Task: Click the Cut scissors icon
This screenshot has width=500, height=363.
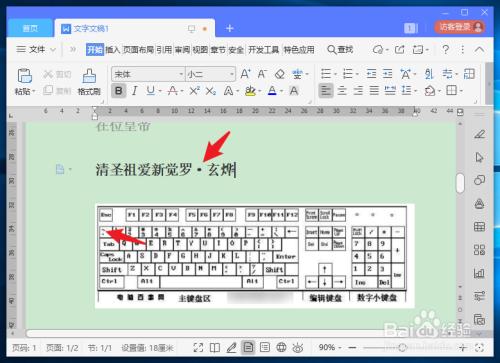Action: [x=48, y=74]
